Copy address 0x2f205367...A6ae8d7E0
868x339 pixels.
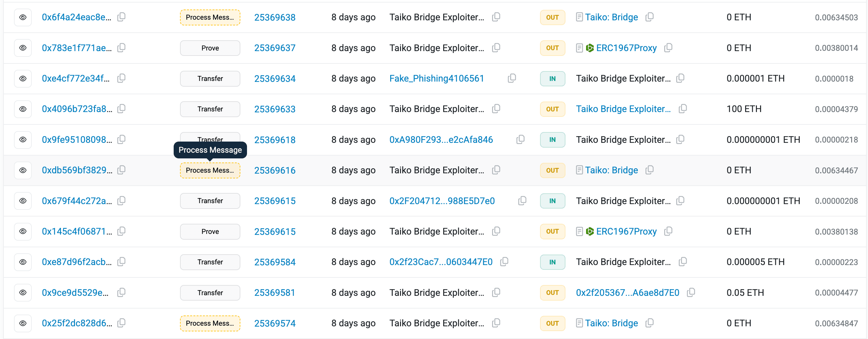click(691, 292)
